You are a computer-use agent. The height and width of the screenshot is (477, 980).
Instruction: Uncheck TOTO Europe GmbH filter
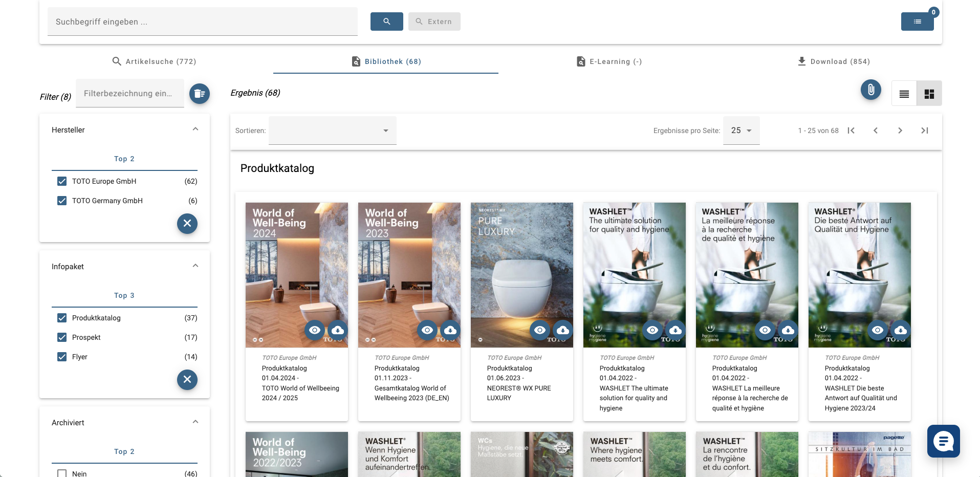62,181
